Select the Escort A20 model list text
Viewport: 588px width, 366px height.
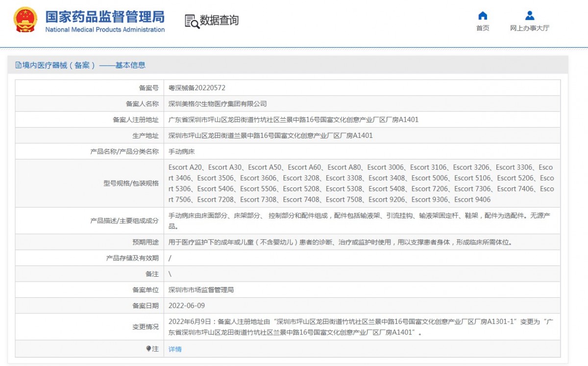(x=361, y=183)
